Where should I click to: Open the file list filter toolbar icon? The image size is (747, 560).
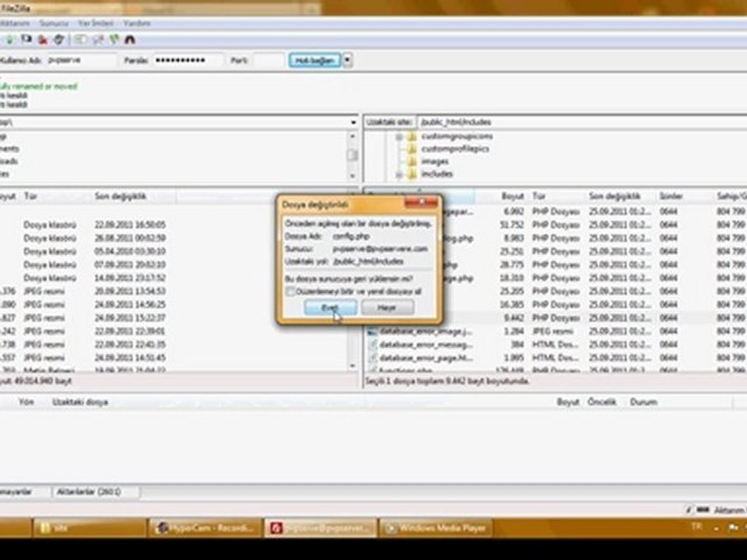coord(80,40)
